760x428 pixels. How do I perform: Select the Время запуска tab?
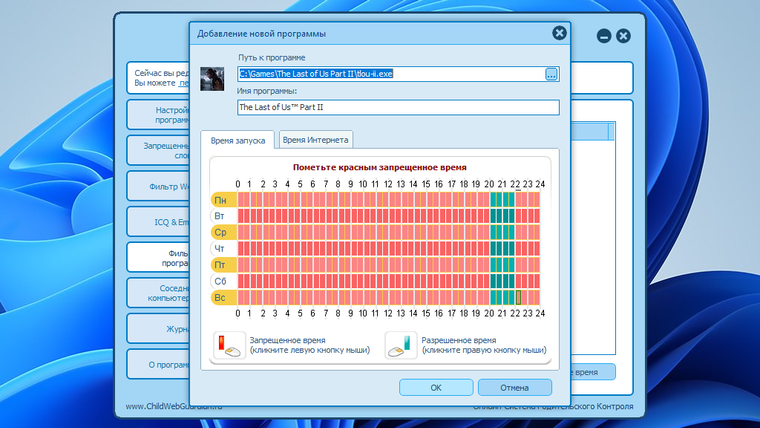(x=238, y=140)
